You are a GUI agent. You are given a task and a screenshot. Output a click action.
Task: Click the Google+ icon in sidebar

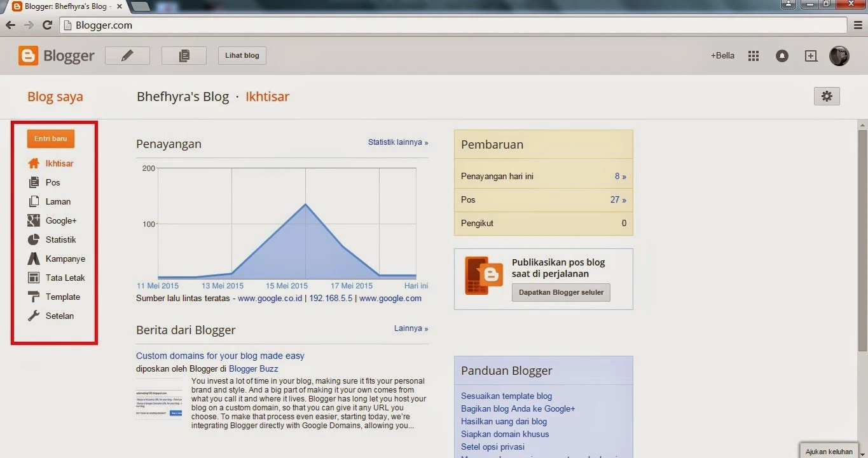point(34,220)
